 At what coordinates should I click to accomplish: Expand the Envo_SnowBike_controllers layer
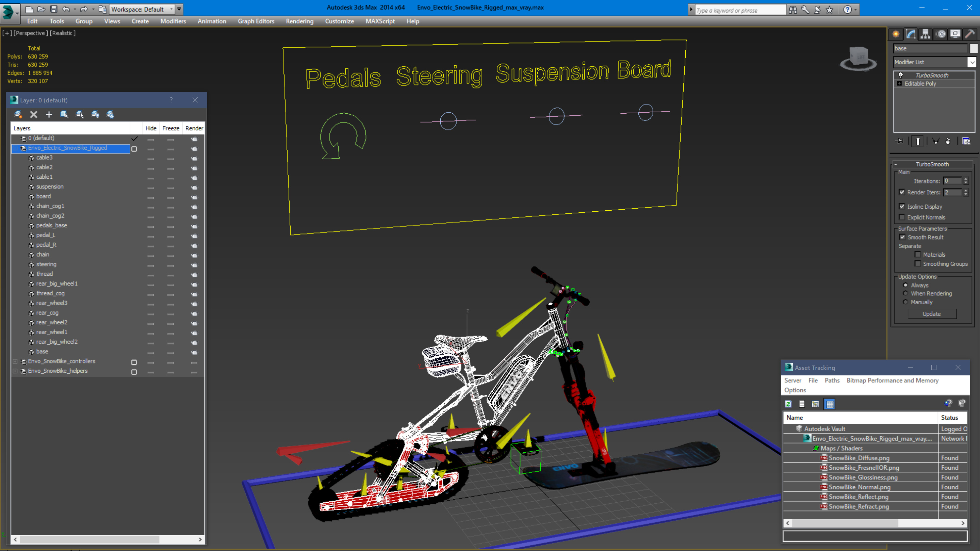point(15,361)
